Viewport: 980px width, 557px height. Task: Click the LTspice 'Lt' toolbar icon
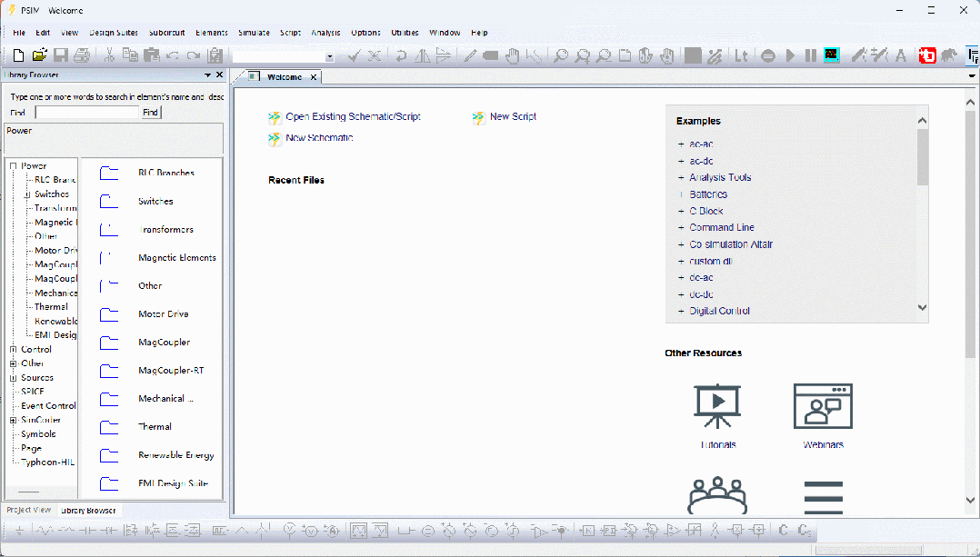click(x=741, y=55)
